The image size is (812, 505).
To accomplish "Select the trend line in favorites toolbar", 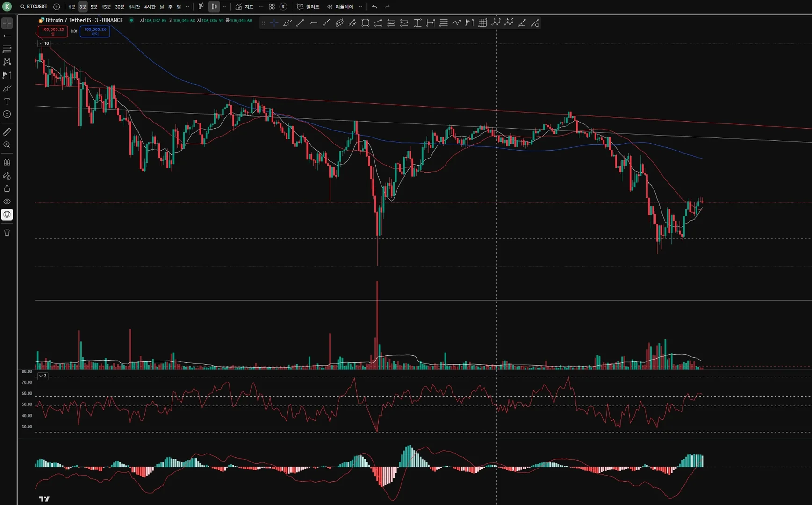I will [x=301, y=22].
